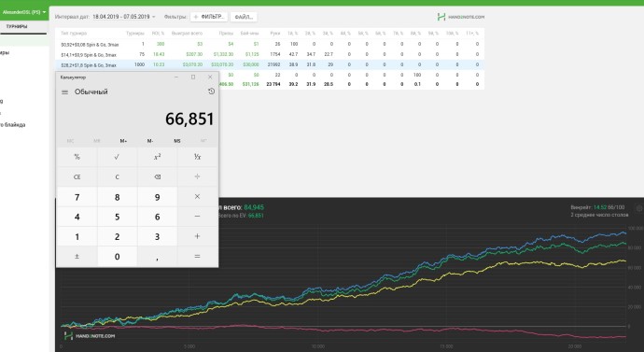Select the $0,92+$0,08 Spin & Go row

[270, 44]
